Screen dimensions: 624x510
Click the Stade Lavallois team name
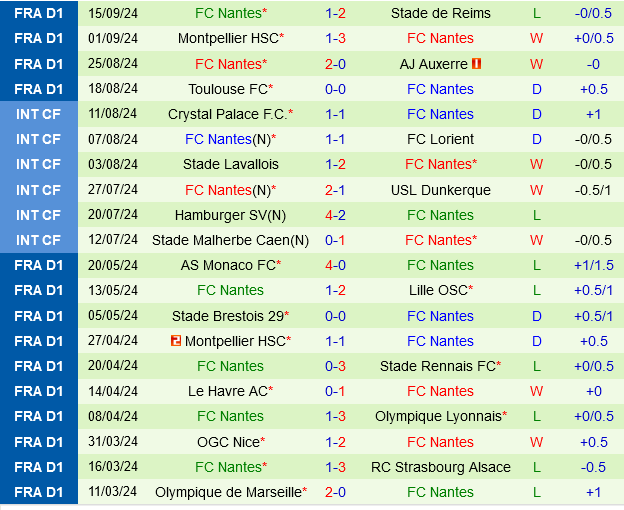pyautogui.click(x=231, y=164)
